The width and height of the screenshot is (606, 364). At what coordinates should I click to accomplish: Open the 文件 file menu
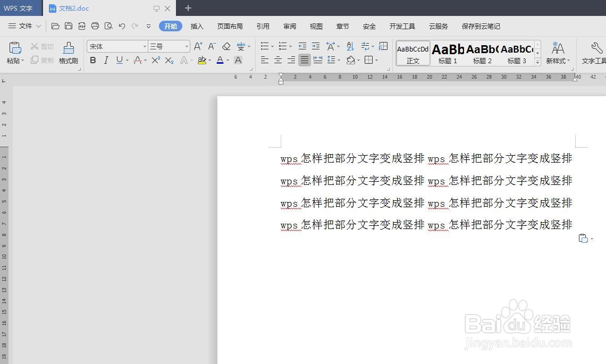click(25, 26)
